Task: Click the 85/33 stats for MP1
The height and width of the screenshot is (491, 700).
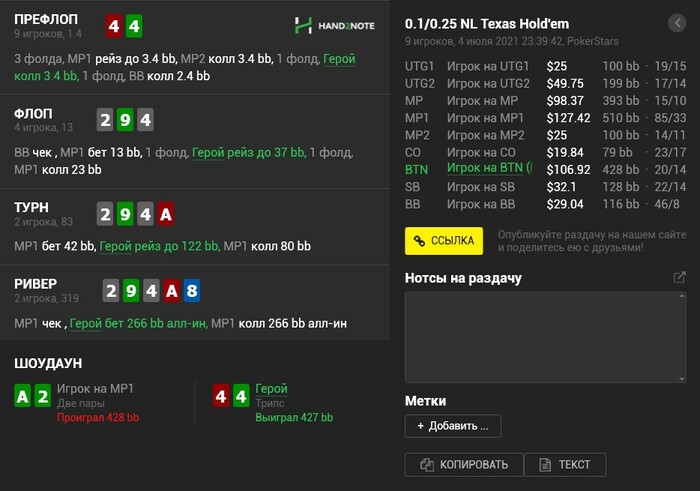Action: (x=670, y=118)
